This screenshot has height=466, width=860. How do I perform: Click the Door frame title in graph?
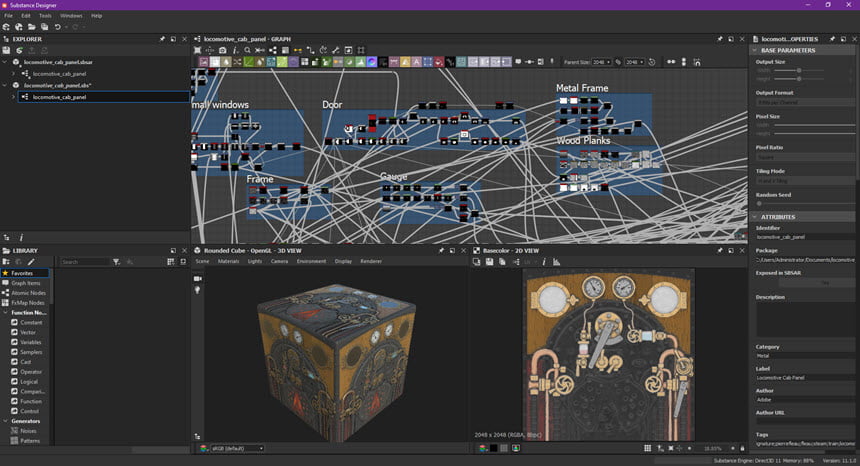(332, 104)
